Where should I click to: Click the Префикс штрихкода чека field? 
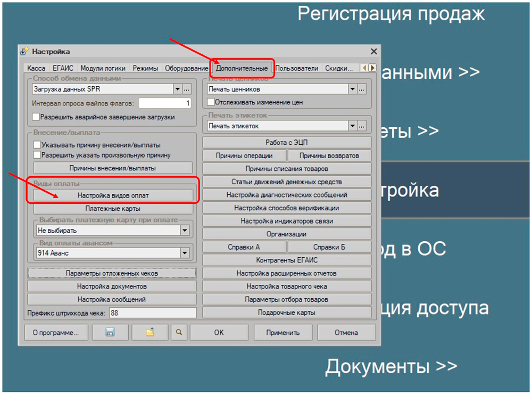[x=153, y=313]
